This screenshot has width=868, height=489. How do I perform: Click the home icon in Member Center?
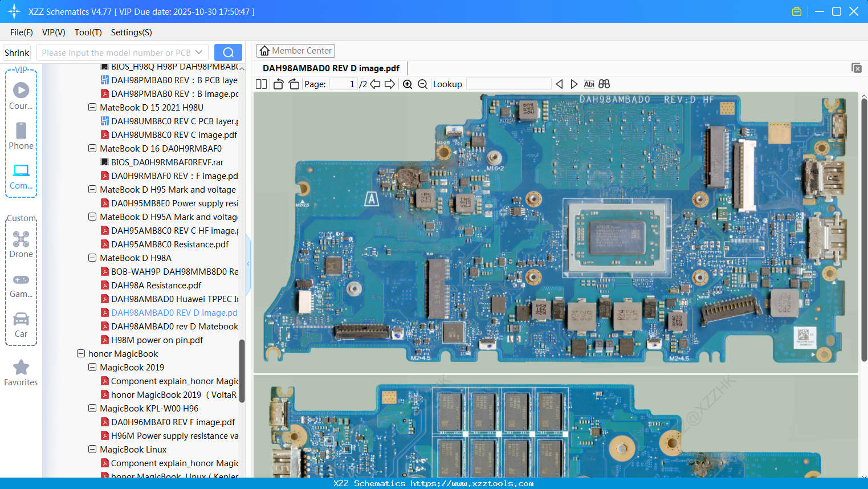(264, 51)
